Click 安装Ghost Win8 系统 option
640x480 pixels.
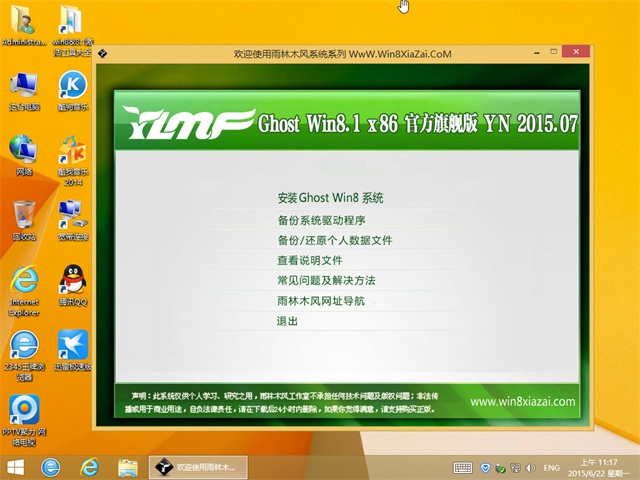point(330,198)
